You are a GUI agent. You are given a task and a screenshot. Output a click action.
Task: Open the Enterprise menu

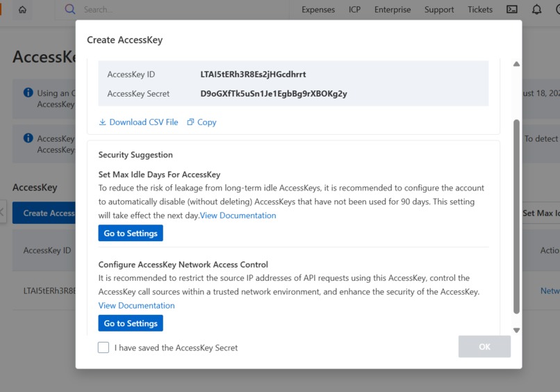[x=393, y=10]
